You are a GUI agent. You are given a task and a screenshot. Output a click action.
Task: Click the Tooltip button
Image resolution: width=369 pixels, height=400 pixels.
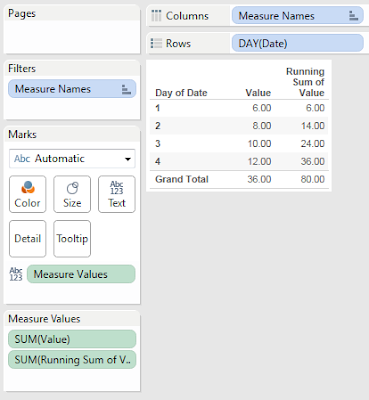pos(72,239)
